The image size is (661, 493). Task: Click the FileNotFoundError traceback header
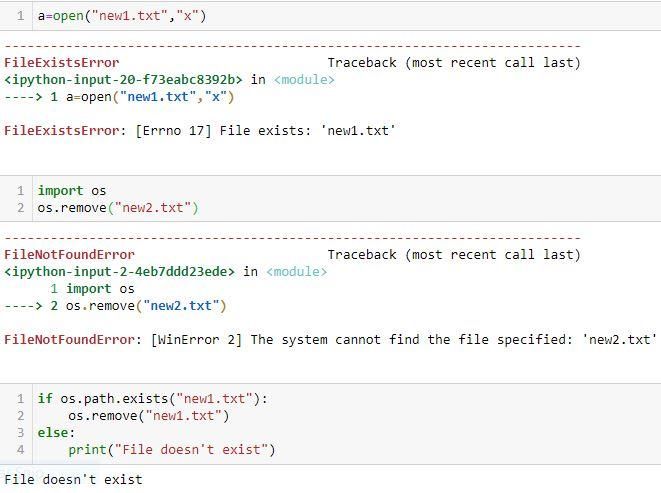pyautogui.click(x=69, y=255)
